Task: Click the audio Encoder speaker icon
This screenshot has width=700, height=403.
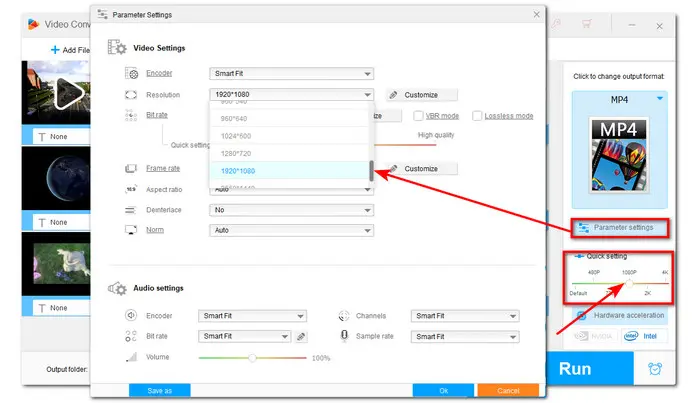Action: click(131, 316)
